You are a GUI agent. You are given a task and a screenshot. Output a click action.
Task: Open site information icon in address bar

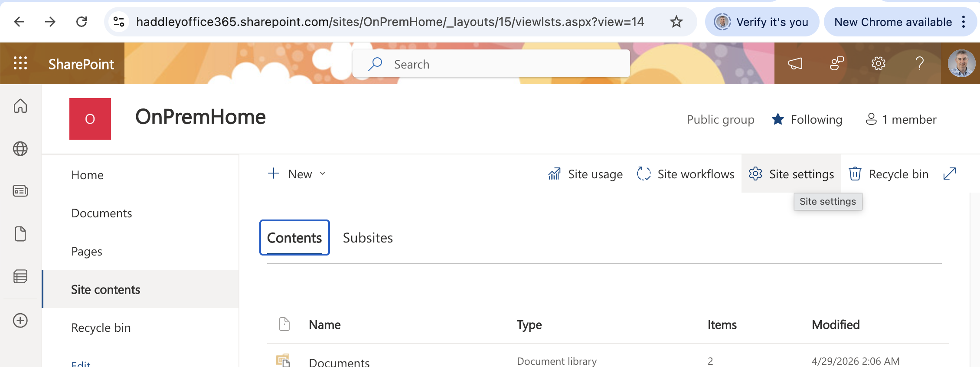[x=119, y=22]
